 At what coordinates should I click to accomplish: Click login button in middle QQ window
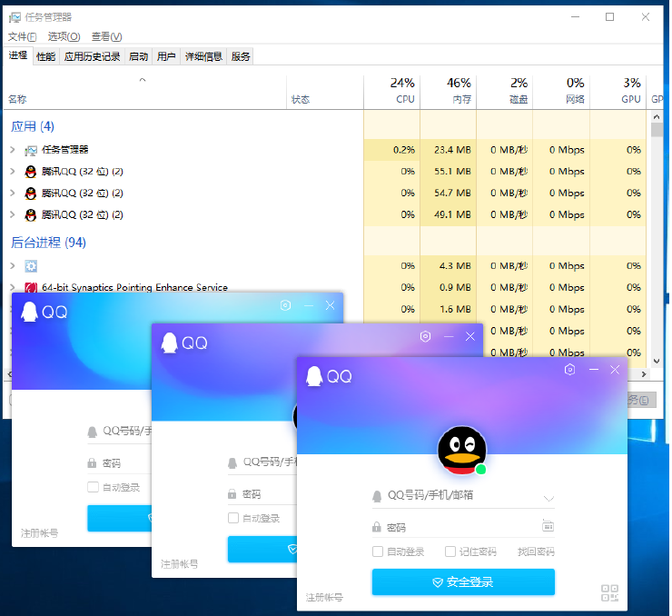pos(262,549)
